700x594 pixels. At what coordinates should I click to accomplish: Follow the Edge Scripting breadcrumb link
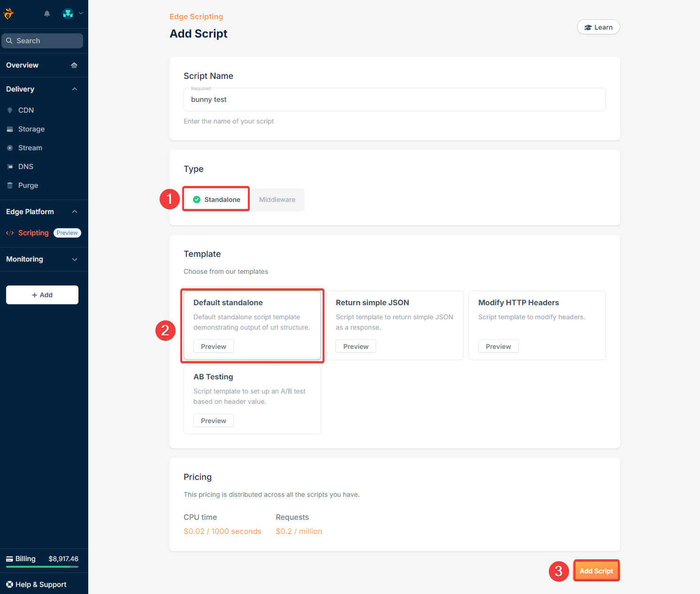(196, 16)
